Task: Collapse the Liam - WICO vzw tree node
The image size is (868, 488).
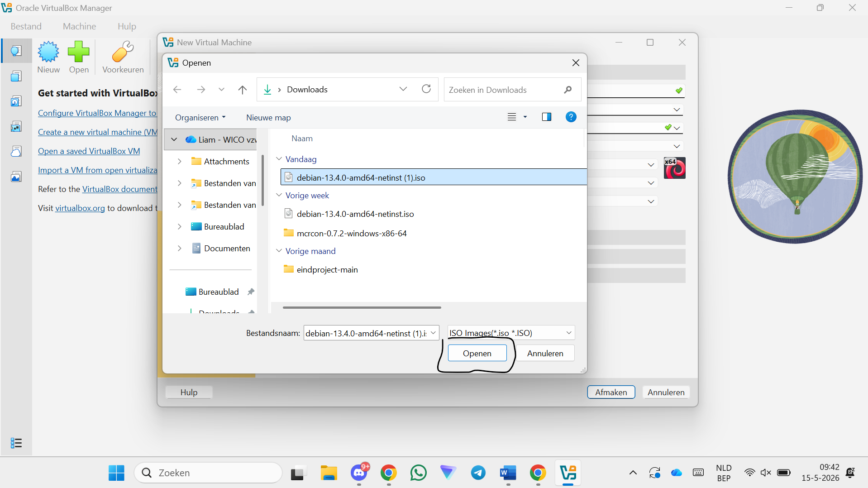Action: click(x=174, y=139)
